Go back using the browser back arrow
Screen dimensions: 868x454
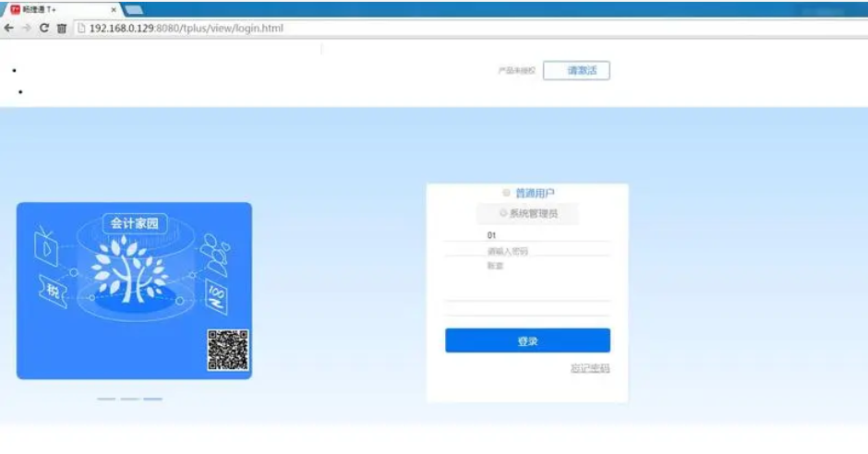[x=9, y=29]
